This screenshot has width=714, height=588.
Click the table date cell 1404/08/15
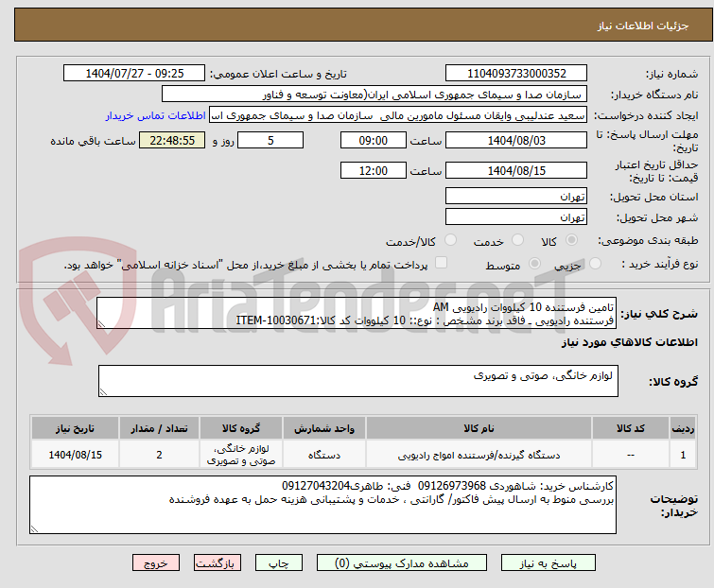click(75, 455)
